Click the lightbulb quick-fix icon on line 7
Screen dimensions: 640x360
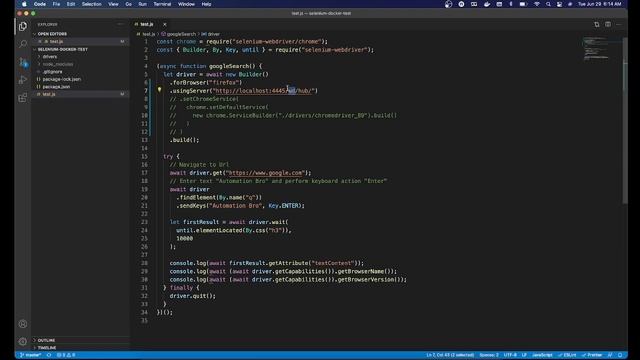[160, 90]
